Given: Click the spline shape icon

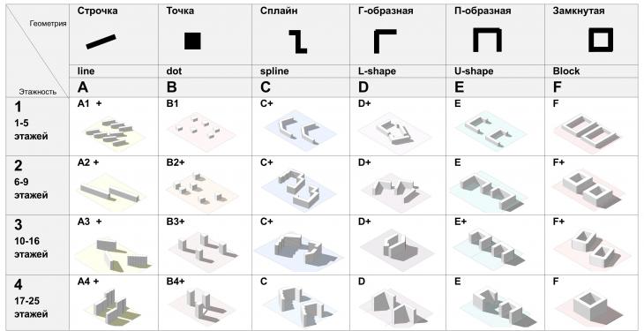Looking at the screenshot, I should pos(298,41).
